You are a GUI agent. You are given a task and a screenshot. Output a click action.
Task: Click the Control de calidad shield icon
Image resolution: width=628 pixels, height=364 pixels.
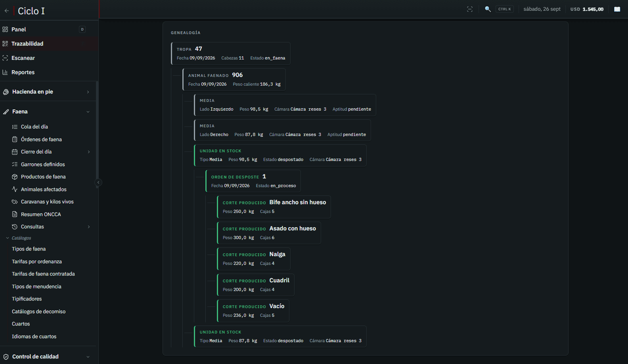[x=6, y=357]
